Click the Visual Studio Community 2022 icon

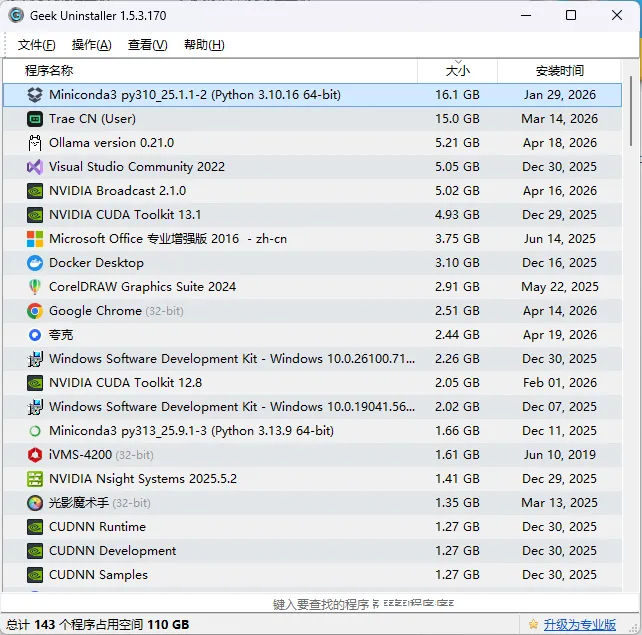[x=35, y=167]
